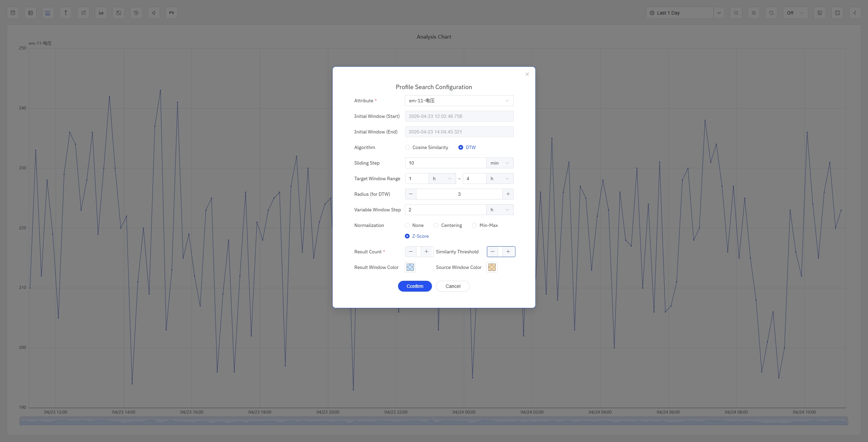Click the history restore icon
The height and width of the screenshot is (442, 868).
[136, 13]
